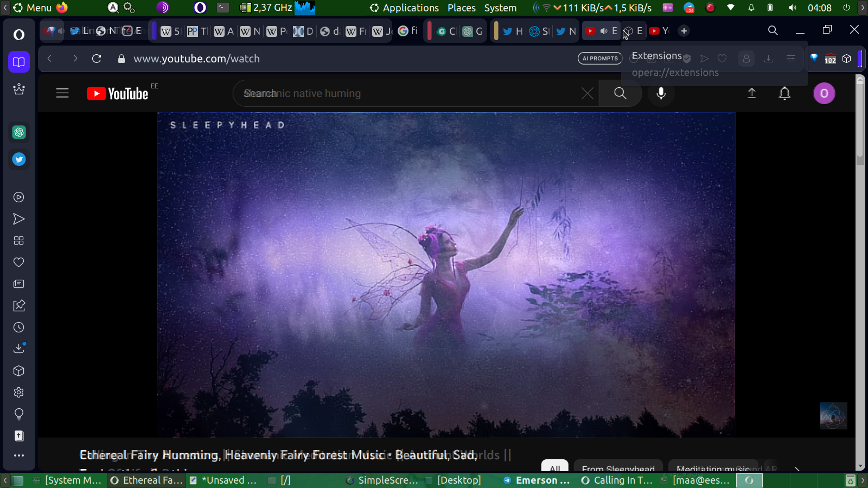Show more filter chips with right chevron

[797, 469]
